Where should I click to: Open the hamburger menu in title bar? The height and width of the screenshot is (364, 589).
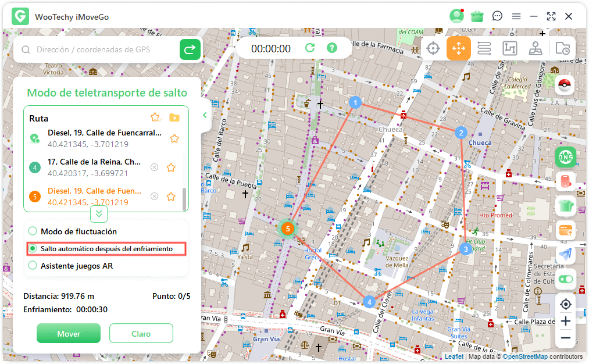click(516, 16)
